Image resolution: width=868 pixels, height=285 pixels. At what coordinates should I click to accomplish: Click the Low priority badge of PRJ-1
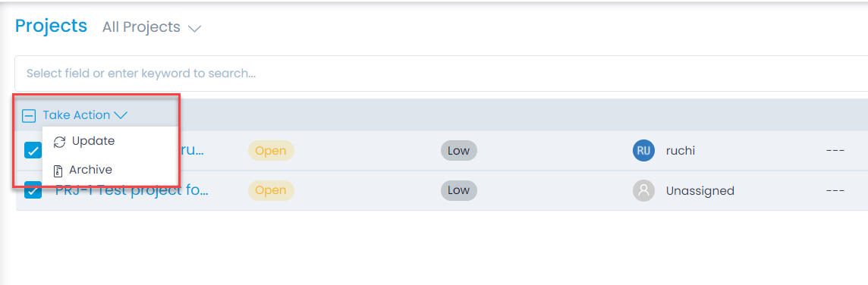[x=458, y=190]
